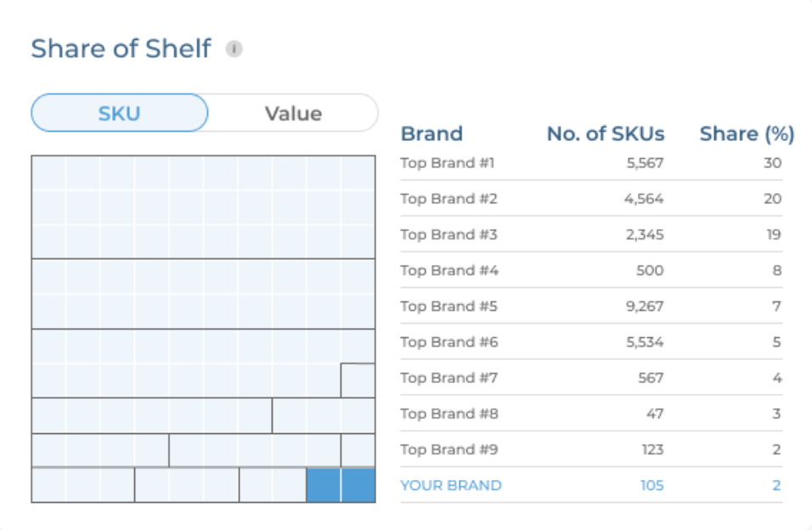Click the highlighted blue treemap block

[x=341, y=485]
